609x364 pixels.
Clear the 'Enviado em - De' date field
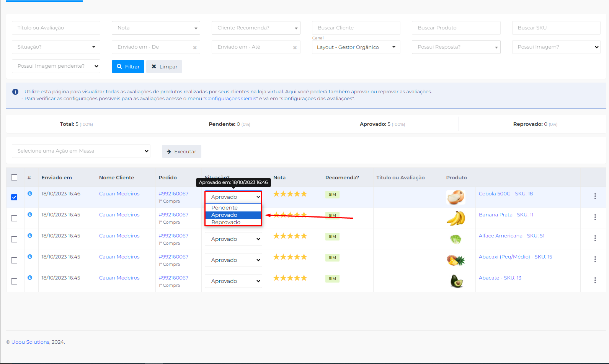pos(195,48)
